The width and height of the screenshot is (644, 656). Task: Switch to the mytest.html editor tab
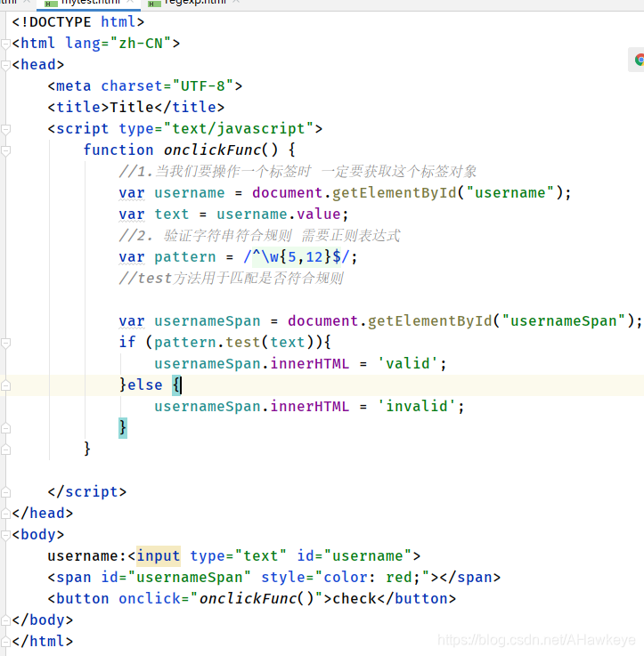tap(89, 3)
